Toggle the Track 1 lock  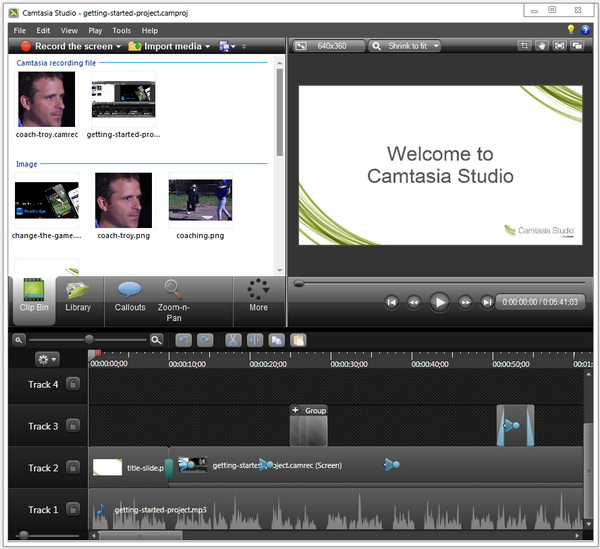pos(73,510)
